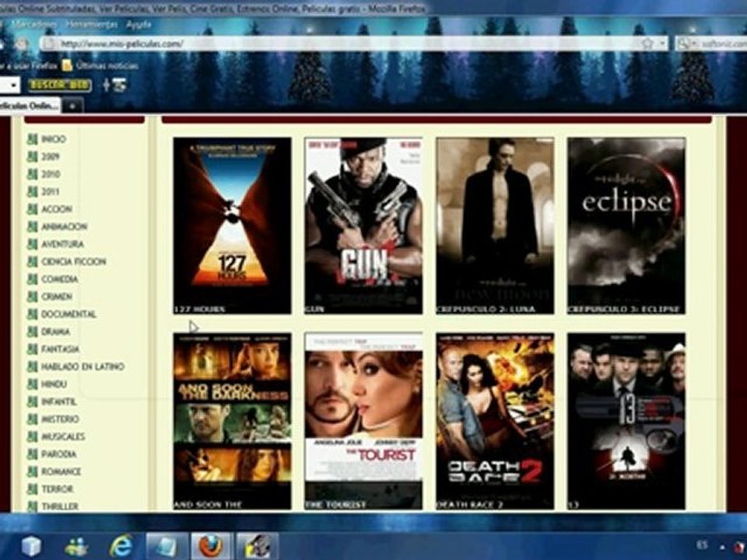The height and width of the screenshot is (560, 747).
Task: Open the HINDU category
Action: tap(54, 384)
